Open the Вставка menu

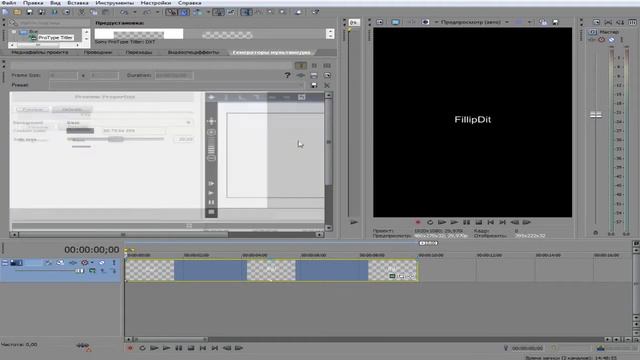pos(78,3)
